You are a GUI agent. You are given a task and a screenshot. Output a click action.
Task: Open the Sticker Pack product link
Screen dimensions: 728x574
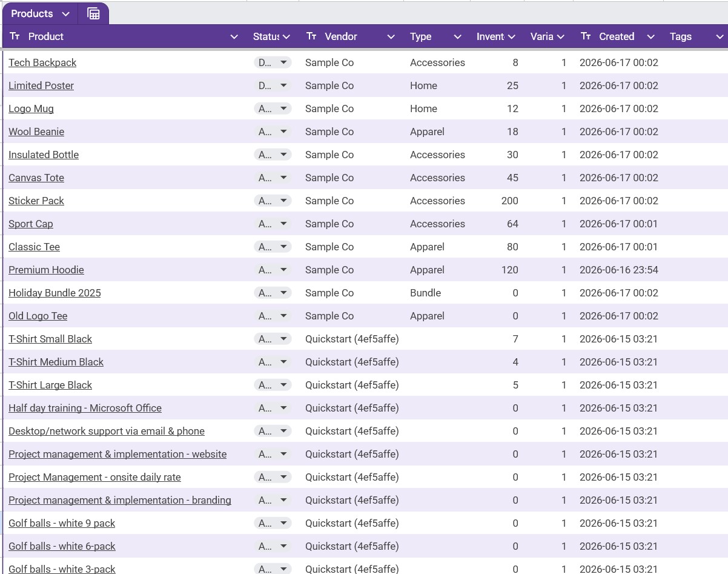click(x=36, y=201)
